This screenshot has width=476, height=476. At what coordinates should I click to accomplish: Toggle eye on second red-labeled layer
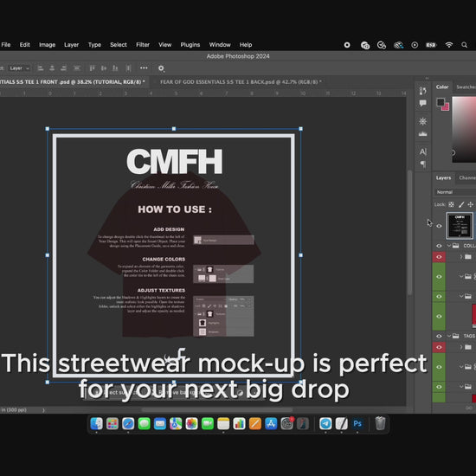[x=439, y=347]
